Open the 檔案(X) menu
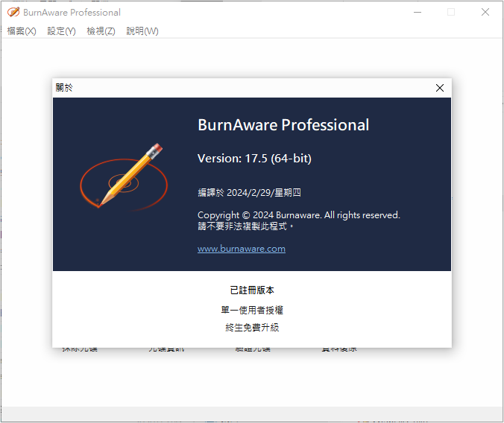This screenshot has height=423, width=504. tap(22, 31)
